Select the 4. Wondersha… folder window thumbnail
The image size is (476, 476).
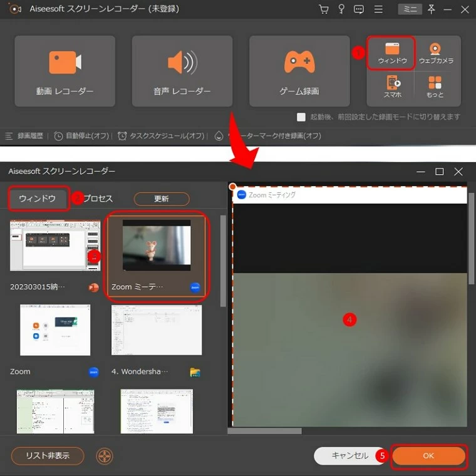click(x=157, y=330)
